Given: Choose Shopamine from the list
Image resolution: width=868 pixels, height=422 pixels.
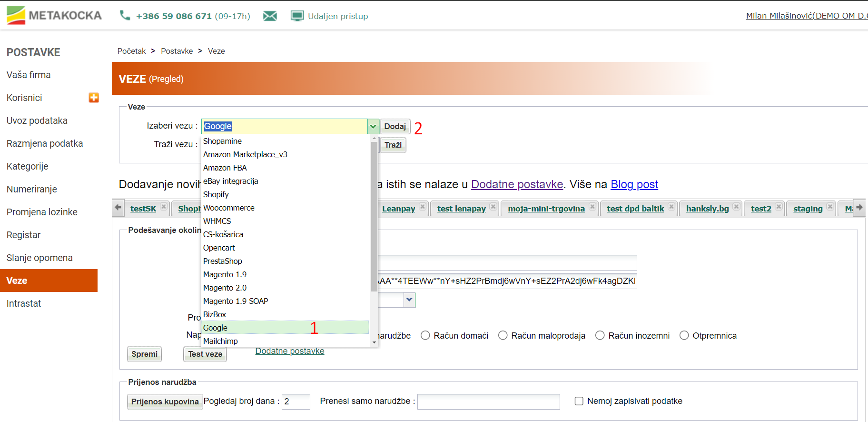Looking at the screenshot, I should pos(286,141).
